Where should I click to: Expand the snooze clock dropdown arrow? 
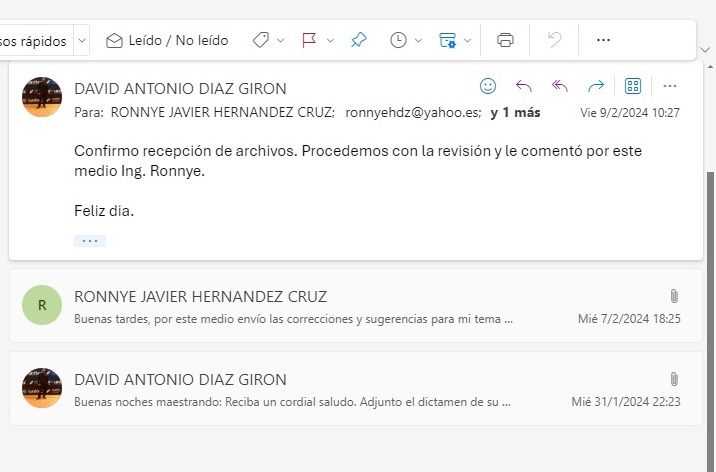tap(418, 41)
